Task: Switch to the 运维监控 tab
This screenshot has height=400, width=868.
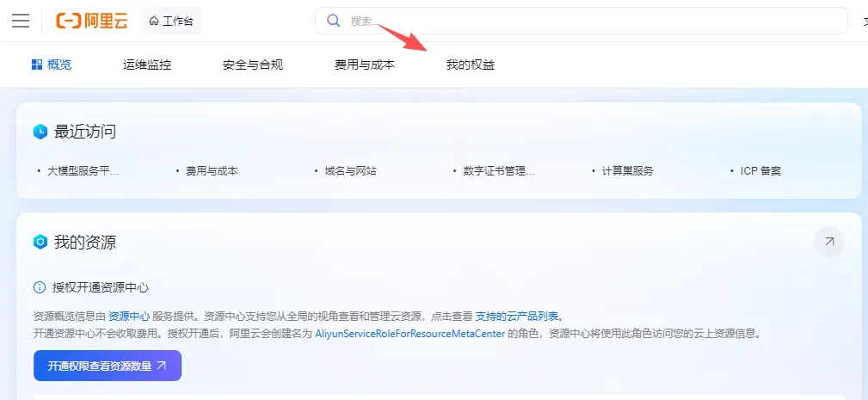Action: [x=147, y=65]
